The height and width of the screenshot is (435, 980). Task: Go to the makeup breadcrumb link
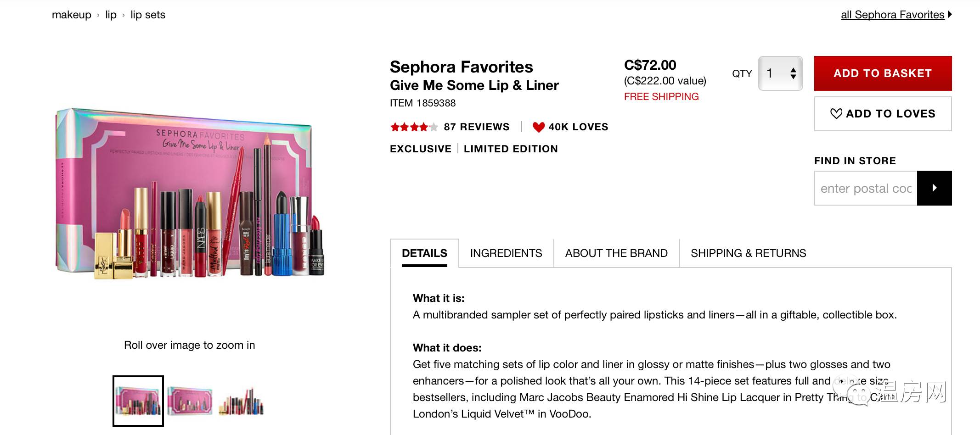tap(72, 15)
